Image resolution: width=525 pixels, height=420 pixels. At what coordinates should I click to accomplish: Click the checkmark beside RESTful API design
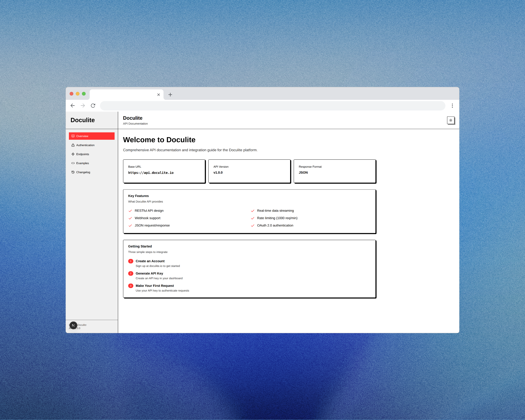pyautogui.click(x=130, y=211)
